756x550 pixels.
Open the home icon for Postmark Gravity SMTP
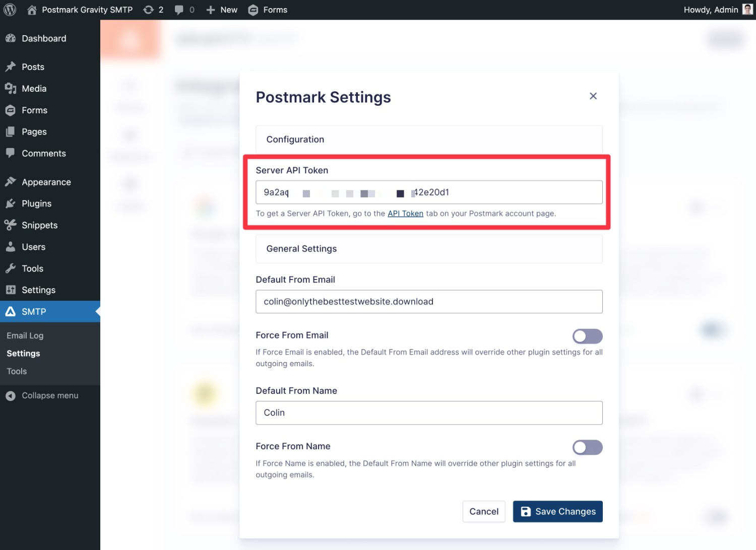(32, 10)
